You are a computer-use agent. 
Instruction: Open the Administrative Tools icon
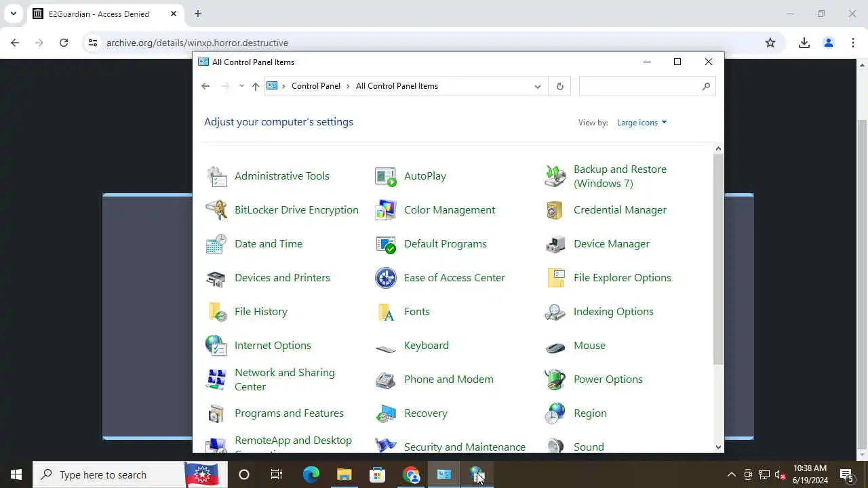point(216,176)
